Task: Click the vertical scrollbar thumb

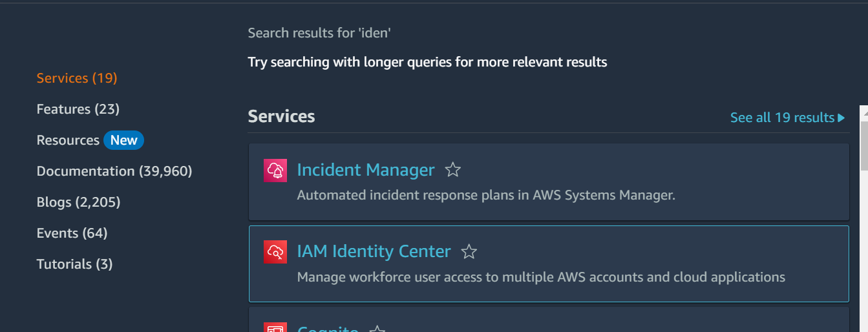Action: (x=863, y=138)
